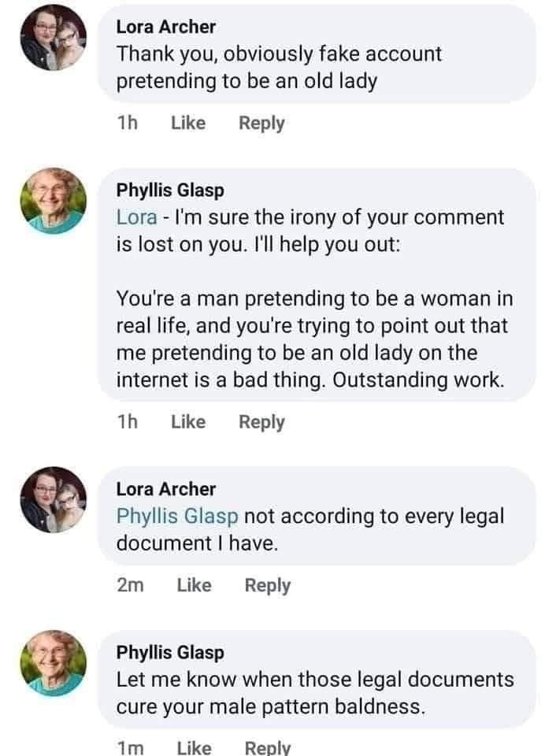This screenshot has height=756, width=556.
Task: Click the "2m" timestamp under Lora's reply
Action: pos(130,585)
